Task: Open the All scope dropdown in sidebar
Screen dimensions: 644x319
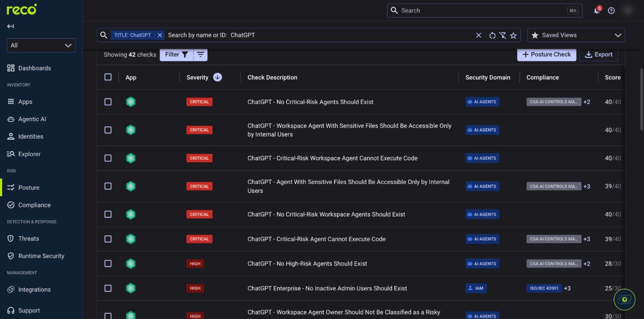Action: click(41, 45)
